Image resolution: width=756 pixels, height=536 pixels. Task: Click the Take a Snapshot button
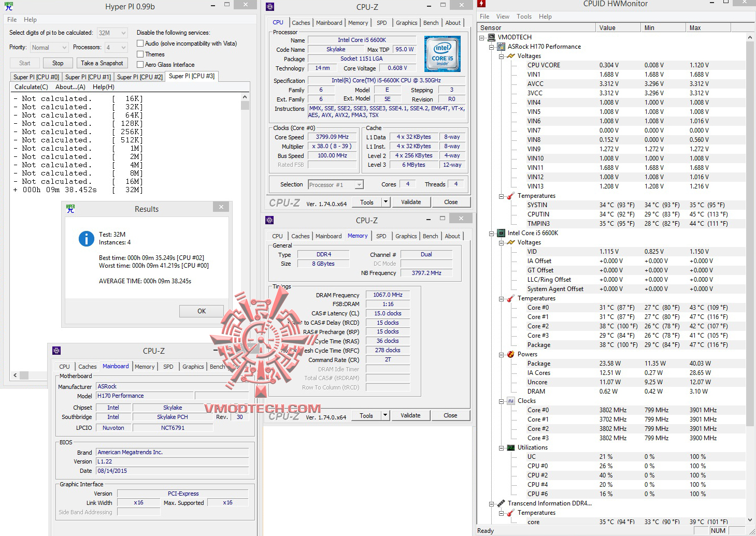(x=102, y=63)
